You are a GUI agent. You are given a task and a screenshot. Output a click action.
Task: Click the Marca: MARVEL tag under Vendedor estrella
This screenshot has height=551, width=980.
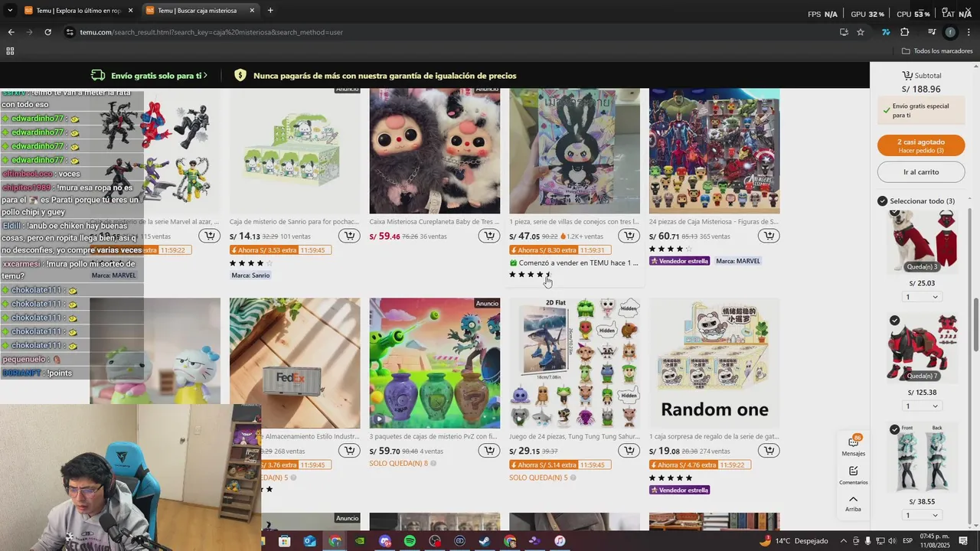pos(738,261)
